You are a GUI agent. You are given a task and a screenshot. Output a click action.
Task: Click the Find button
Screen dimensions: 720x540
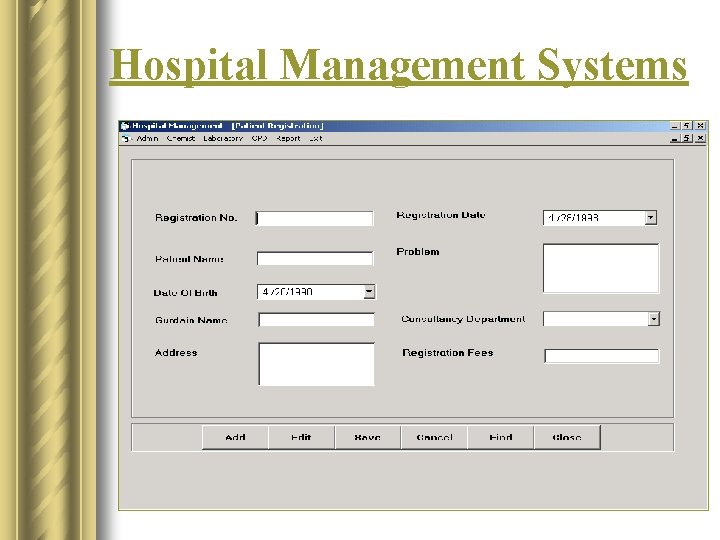point(501,437)
